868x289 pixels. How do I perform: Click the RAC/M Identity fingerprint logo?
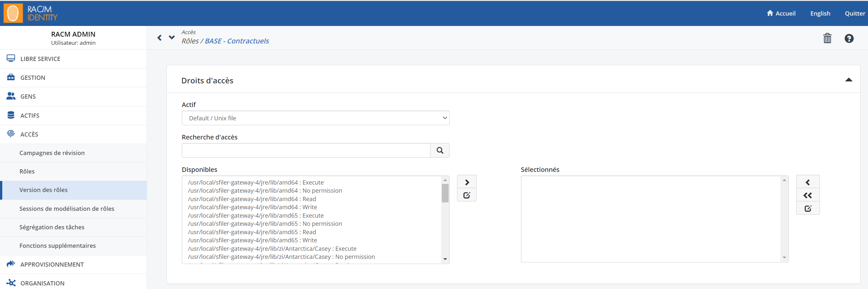[x=13, y=13]
